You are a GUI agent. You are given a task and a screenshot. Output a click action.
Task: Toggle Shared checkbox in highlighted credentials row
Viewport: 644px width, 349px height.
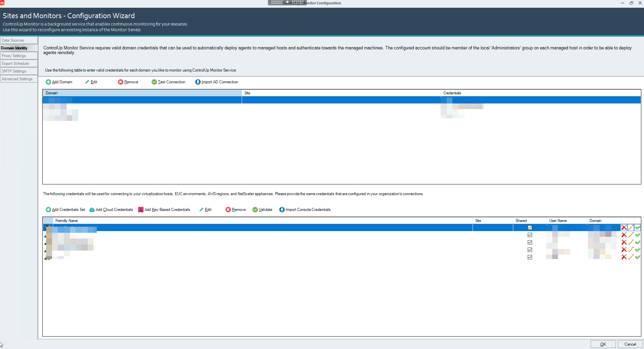(530, 228)
